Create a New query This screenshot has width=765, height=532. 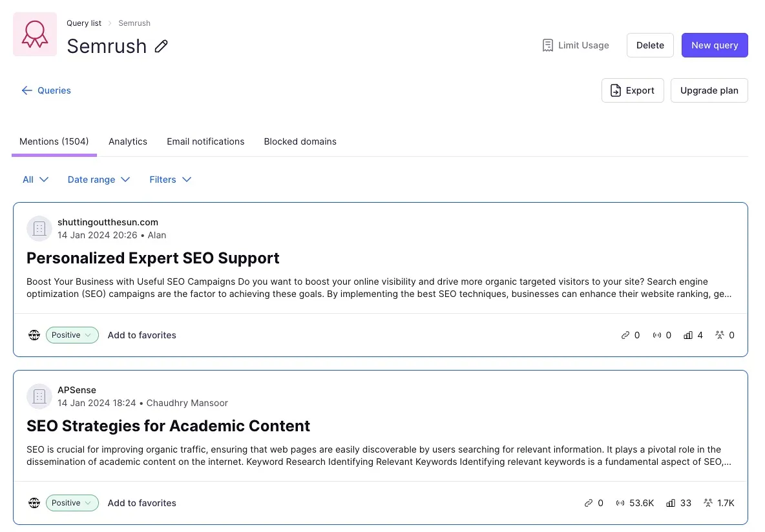(714, 45)
